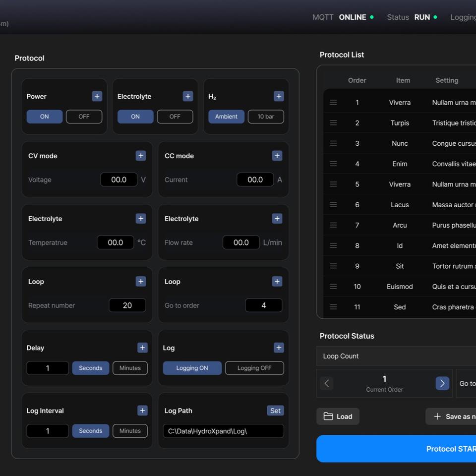Click the CV mode Voltage input field
Screen dimensions: 476x476
[119, 179]
